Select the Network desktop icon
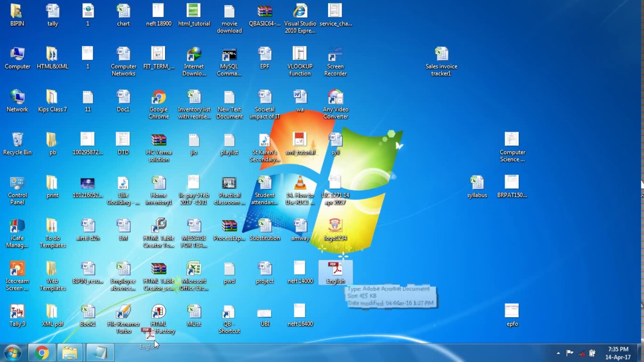 pyautogui.click(x=17, y=97)
